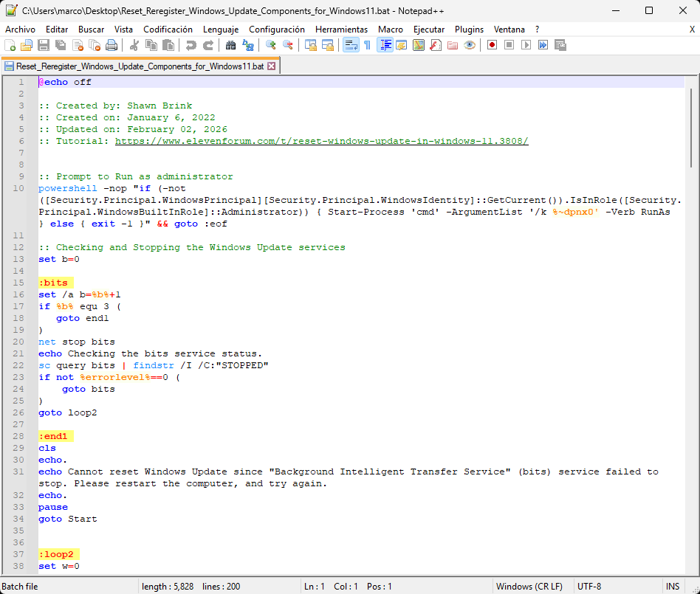Open the Macro menu
This screenshot has width=700, height=594.
(390, 30)
